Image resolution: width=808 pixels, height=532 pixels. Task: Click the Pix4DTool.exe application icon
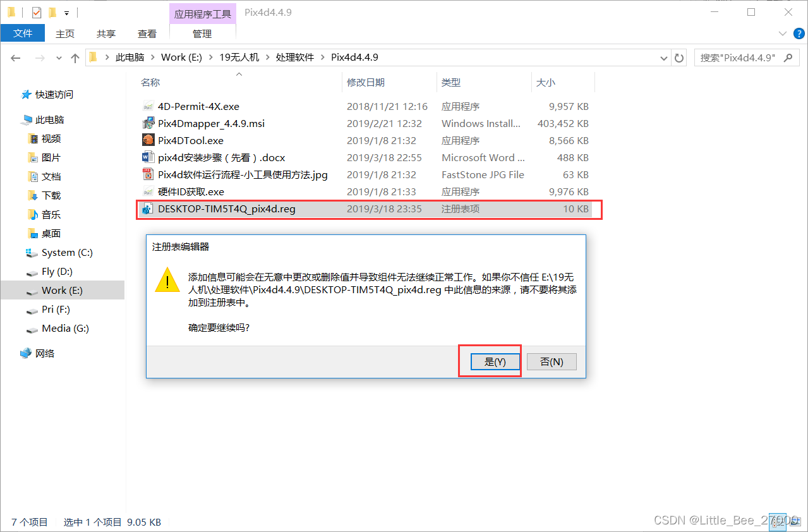pos(148,140)
